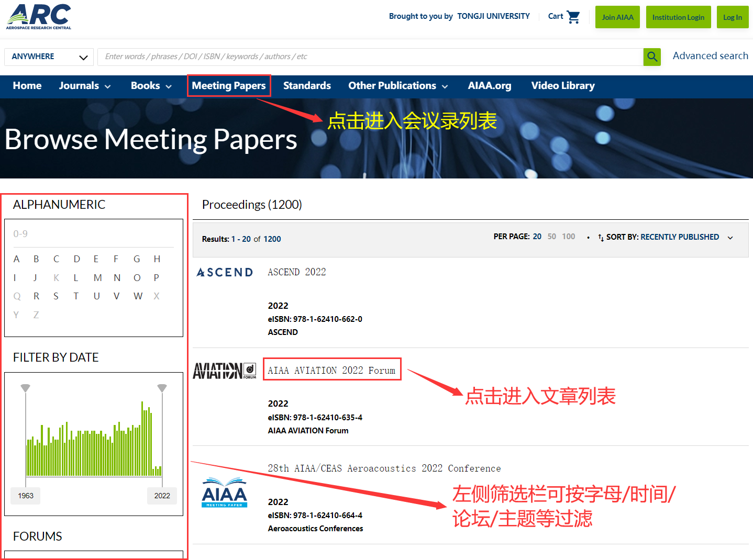Click into the search keywords input field
Screen dimensions: 753x560
[x=370, y=57]
